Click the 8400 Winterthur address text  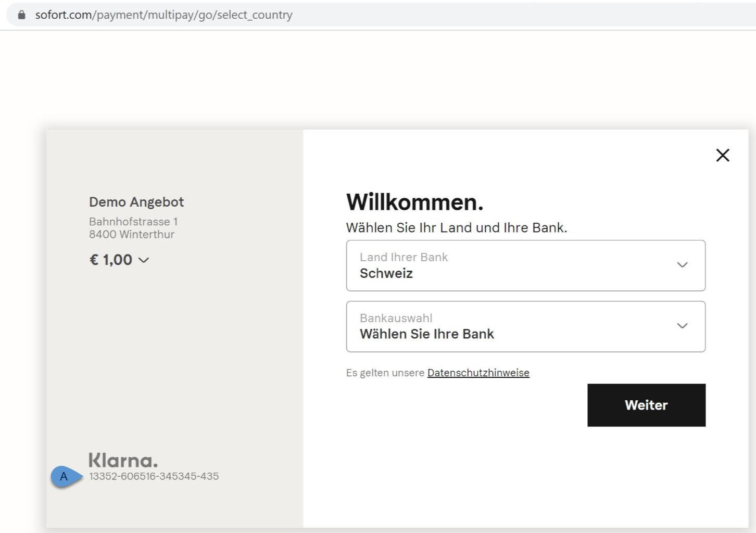[132, 234]
